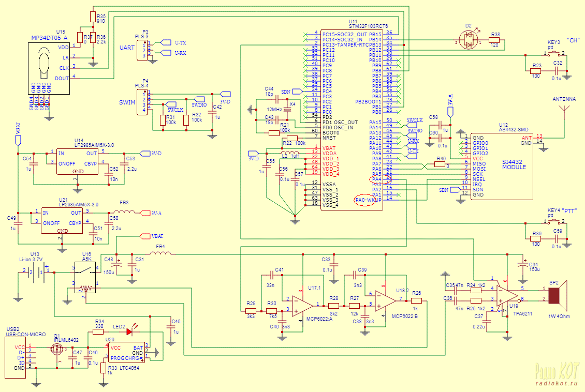Click the FB4 ferrite bead coil
Screen dimensions: 585x392
click(160, 253)
